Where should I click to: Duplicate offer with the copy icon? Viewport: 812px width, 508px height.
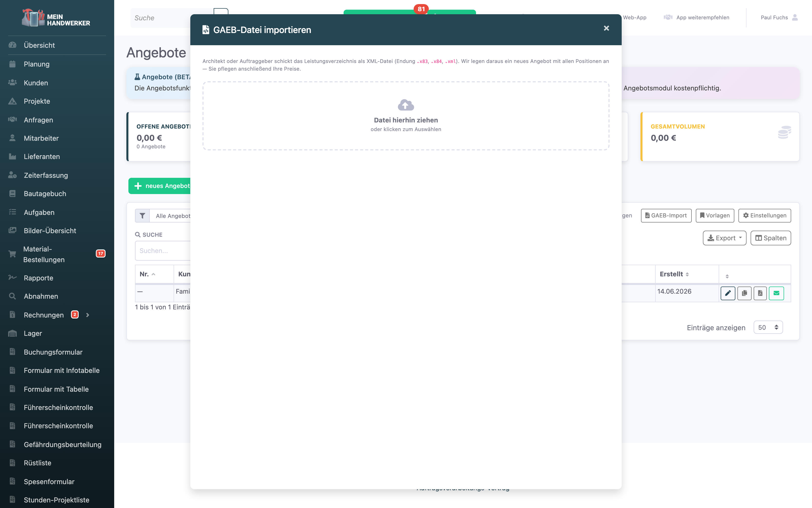(744, 293)
